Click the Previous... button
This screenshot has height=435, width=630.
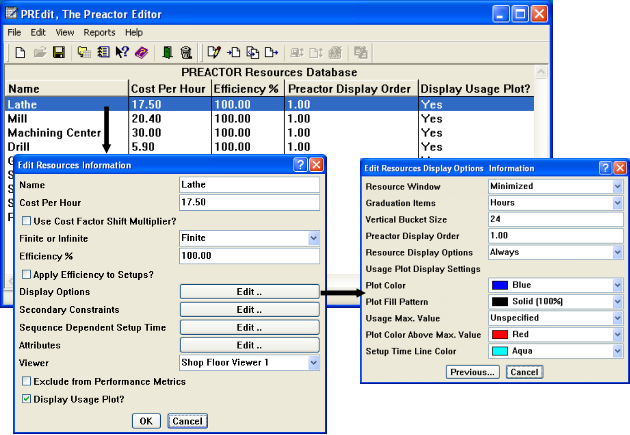(472, 372)
